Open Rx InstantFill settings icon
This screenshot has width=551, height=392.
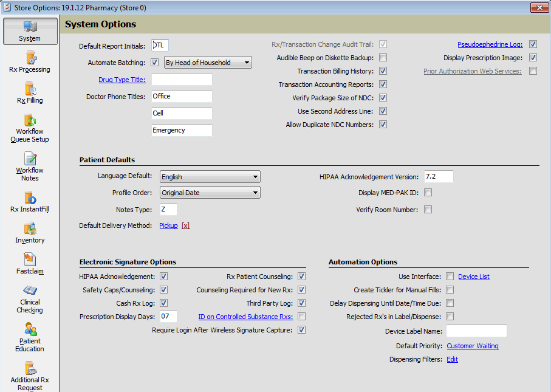pyautogui.click(x=30, y=202)
